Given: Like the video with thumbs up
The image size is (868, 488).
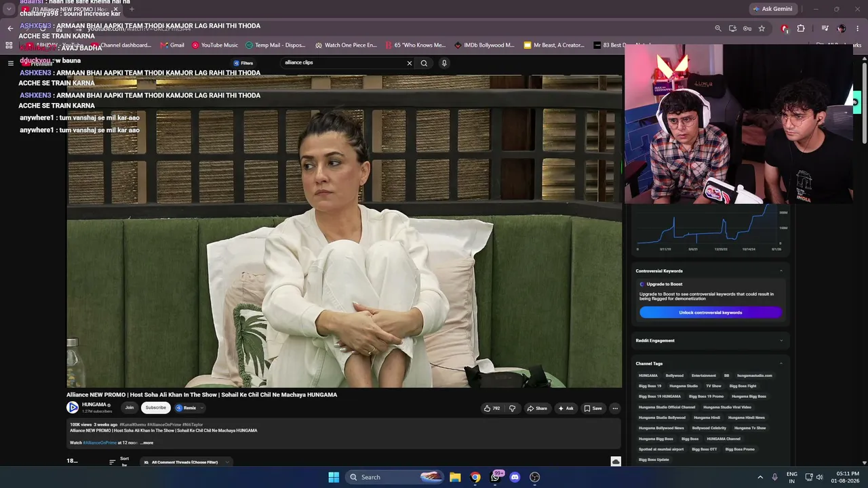Looking at the screenshot, I should pyautogui.click(x=492, y=408).
